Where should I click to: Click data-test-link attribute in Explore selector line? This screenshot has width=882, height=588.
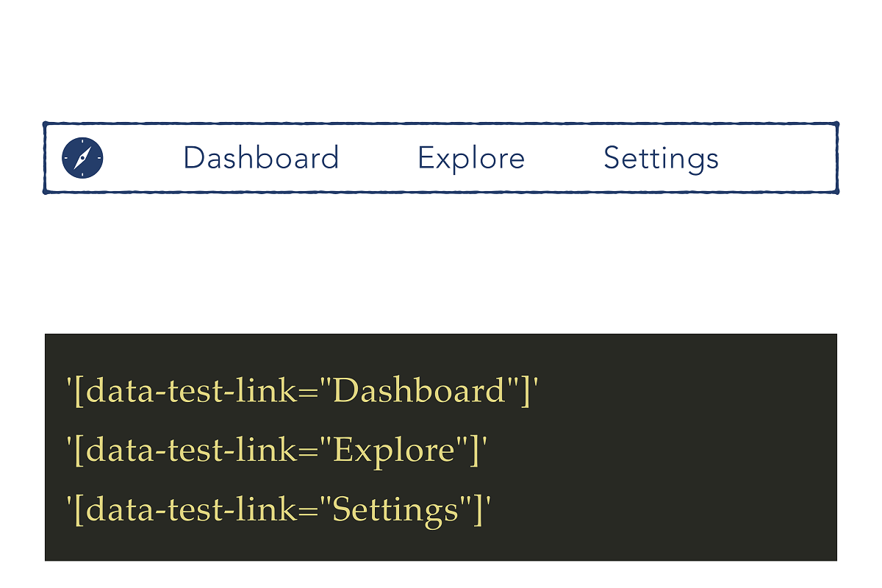point(190,450)
